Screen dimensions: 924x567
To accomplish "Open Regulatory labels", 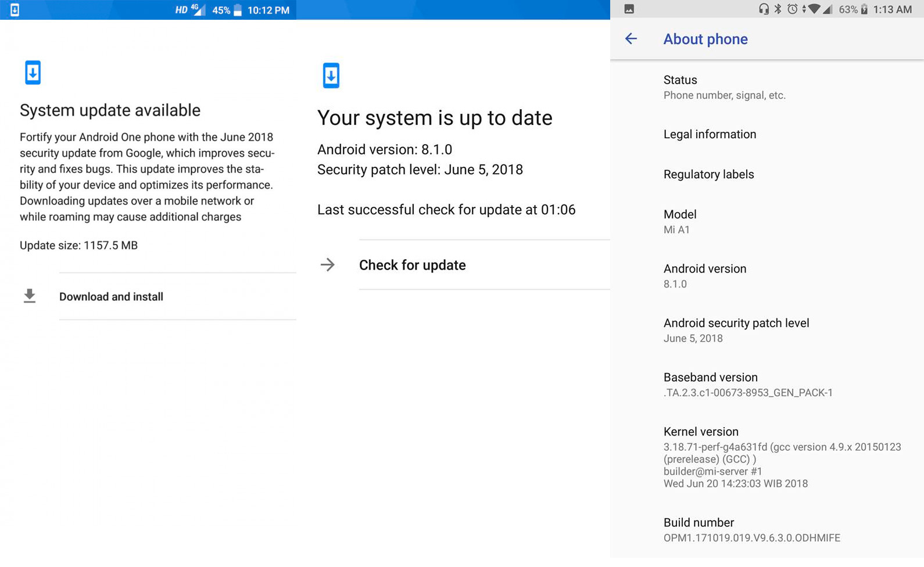I will pos(708,174).
